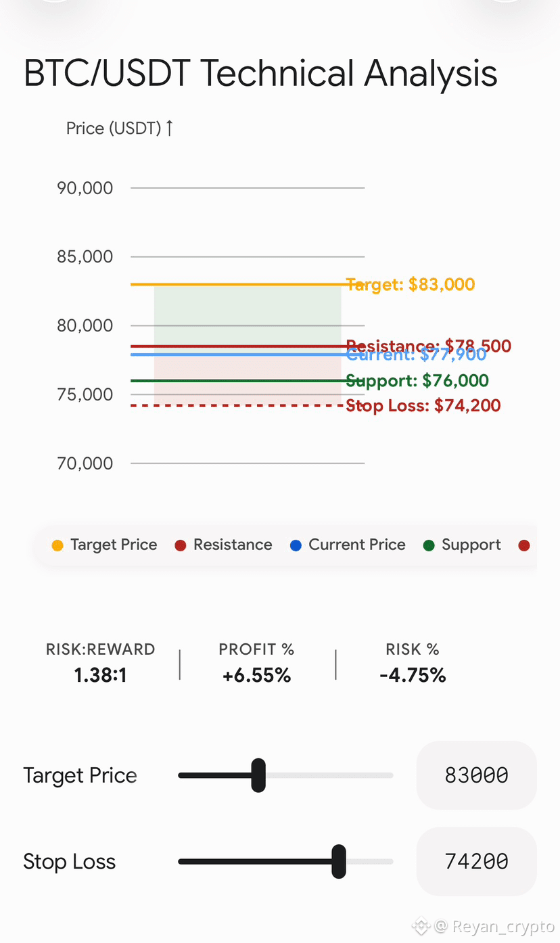Click the red Resistance legend dot
560x943 pixels.
pos(181,545)
